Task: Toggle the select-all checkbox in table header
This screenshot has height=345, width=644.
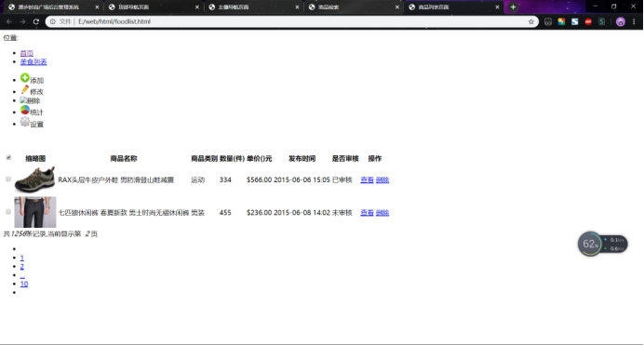Action: pos(8,157)
